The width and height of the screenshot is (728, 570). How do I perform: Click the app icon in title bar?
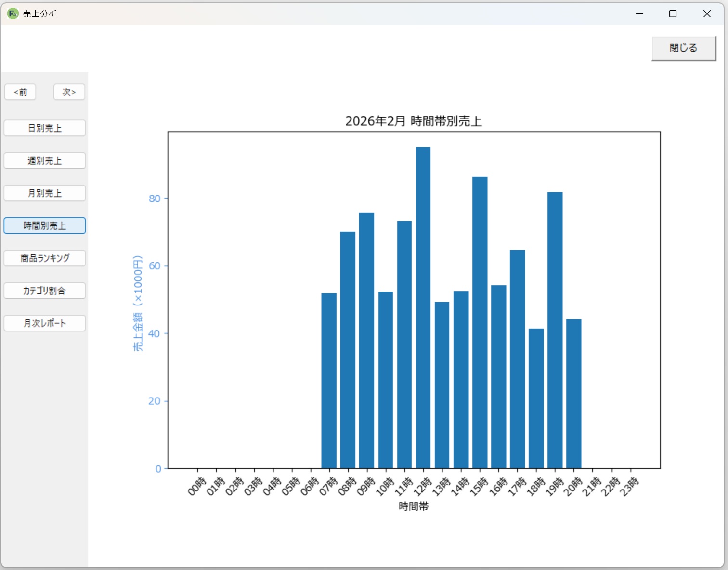(x=13, y=13)
